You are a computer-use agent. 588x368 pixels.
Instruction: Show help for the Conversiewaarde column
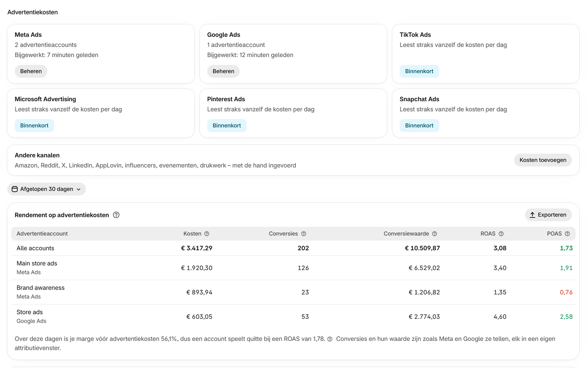(x=435, y=234)
